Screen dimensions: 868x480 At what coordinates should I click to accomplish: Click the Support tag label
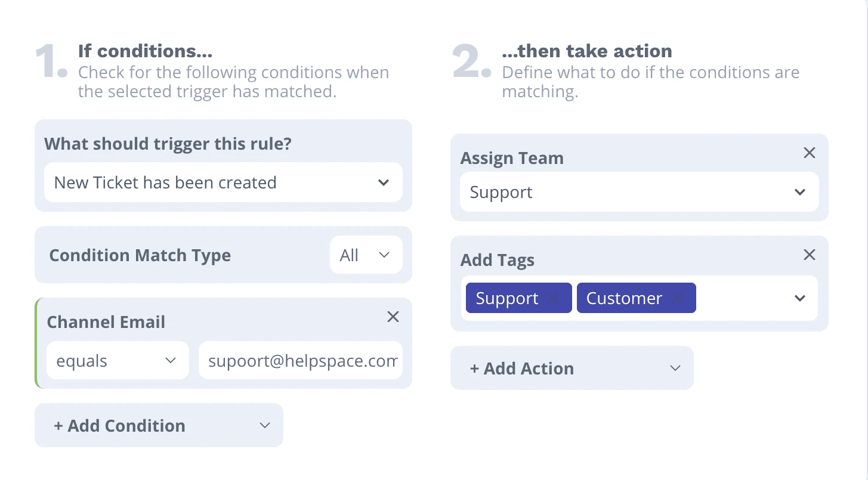point(507,298)
